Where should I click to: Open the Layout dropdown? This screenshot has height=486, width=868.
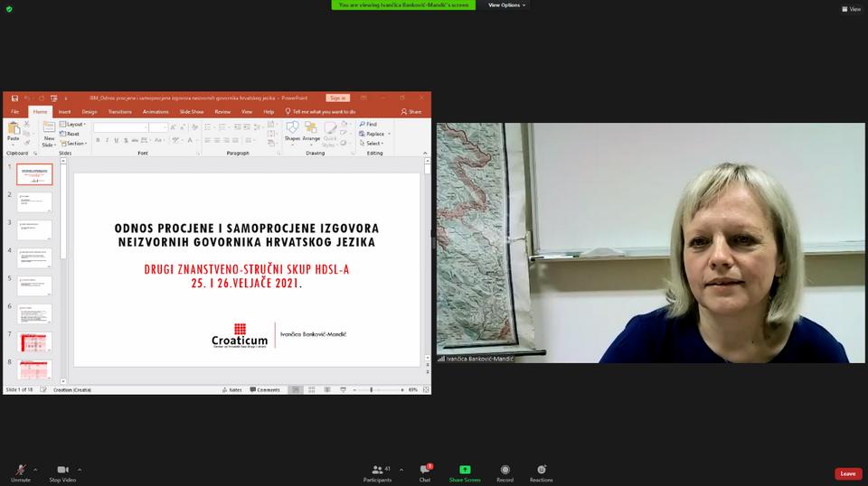pos(72,125)
